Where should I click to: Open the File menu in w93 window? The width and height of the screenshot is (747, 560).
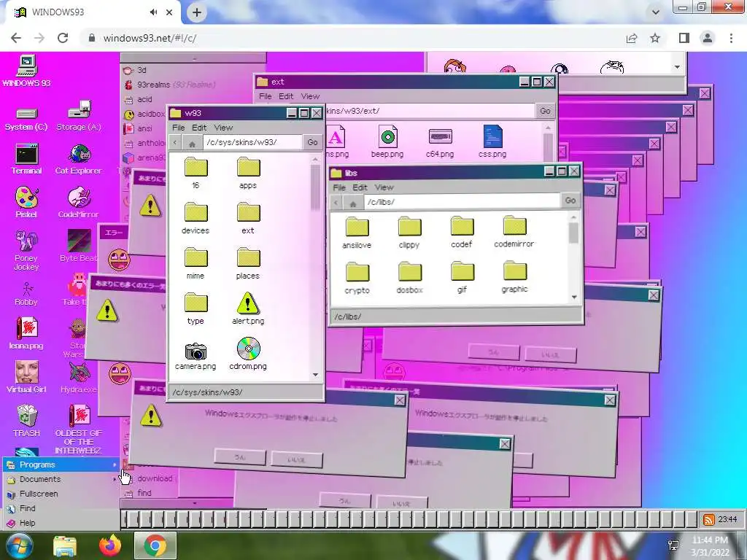(179, 128)
